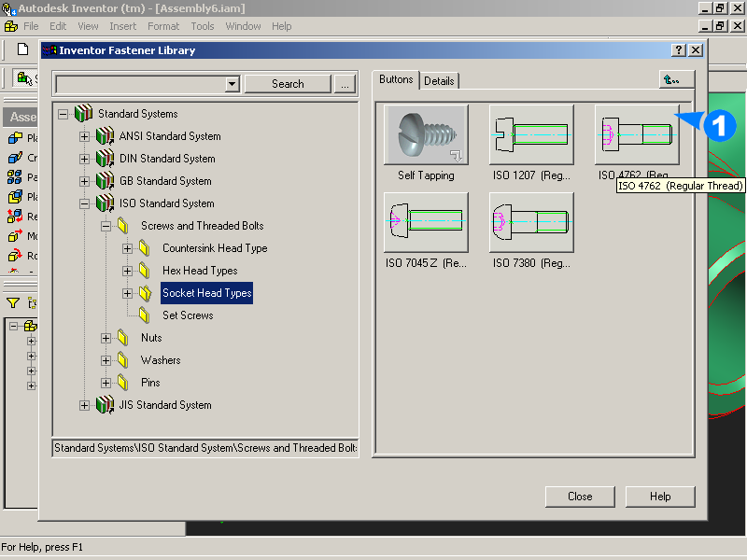Select the Pattern Component tool in the Assembly panel

(x=15, y=177)
